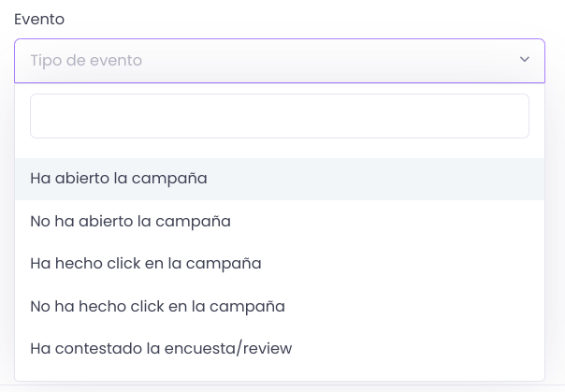Choose the campaign not opened event
565x392 pixels.
coord(280,221)
